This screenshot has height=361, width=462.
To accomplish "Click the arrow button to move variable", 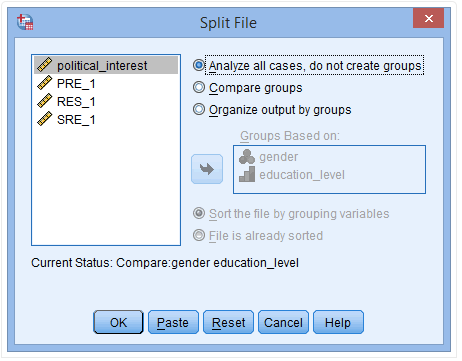I will click(207, 169).
